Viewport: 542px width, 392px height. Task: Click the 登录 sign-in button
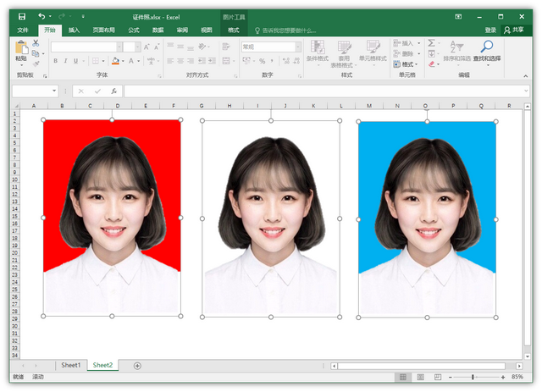coord(490,30)
